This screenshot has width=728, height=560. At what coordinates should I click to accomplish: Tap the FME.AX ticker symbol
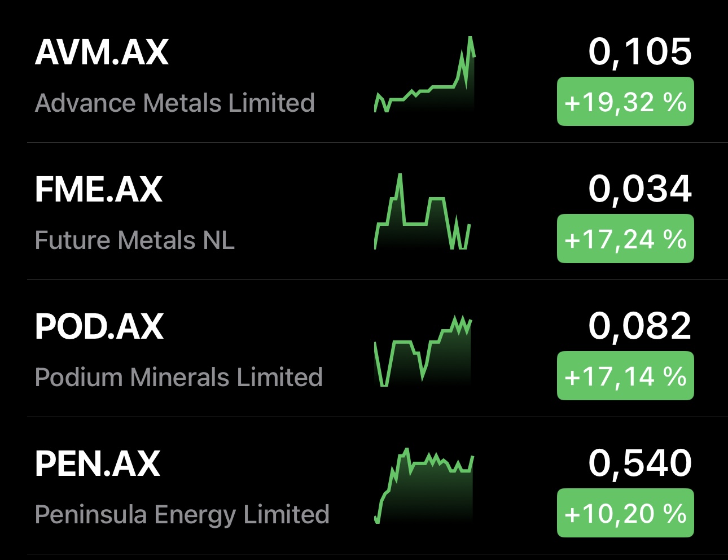point(99,189)
